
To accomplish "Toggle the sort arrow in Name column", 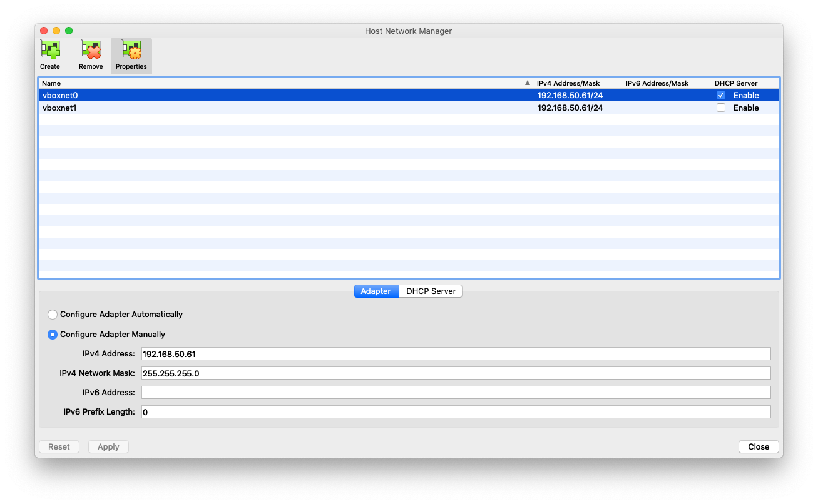I will (x=528, y=83).
